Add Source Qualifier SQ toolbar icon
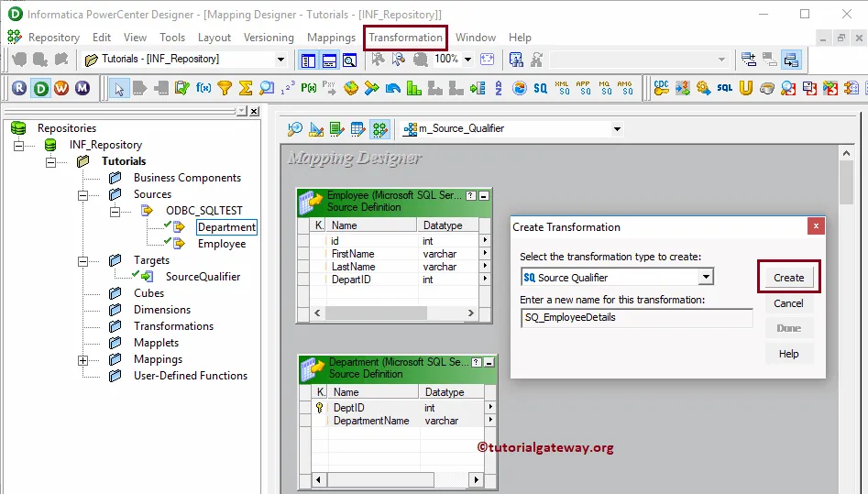 (x=540, y=88)
